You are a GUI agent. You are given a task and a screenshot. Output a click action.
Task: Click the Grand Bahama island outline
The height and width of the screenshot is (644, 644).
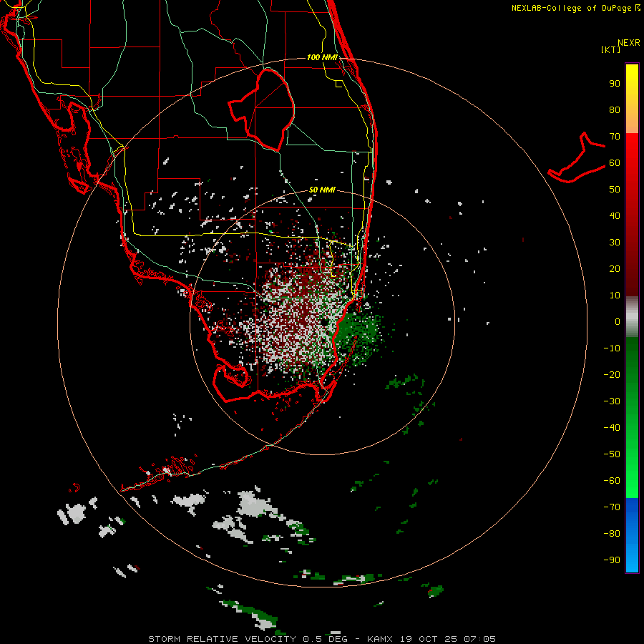[577, 158]
